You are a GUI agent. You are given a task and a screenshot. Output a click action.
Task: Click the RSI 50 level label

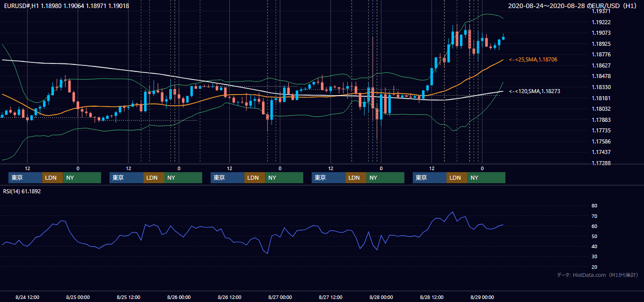pos(594,237)
